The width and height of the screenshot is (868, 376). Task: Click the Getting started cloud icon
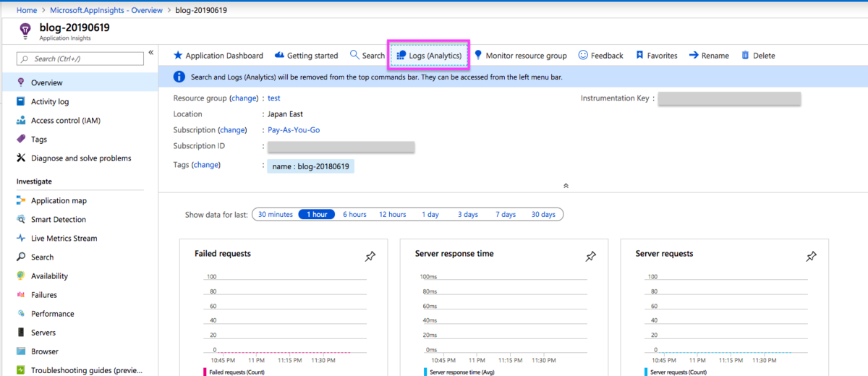click(279, 56)
